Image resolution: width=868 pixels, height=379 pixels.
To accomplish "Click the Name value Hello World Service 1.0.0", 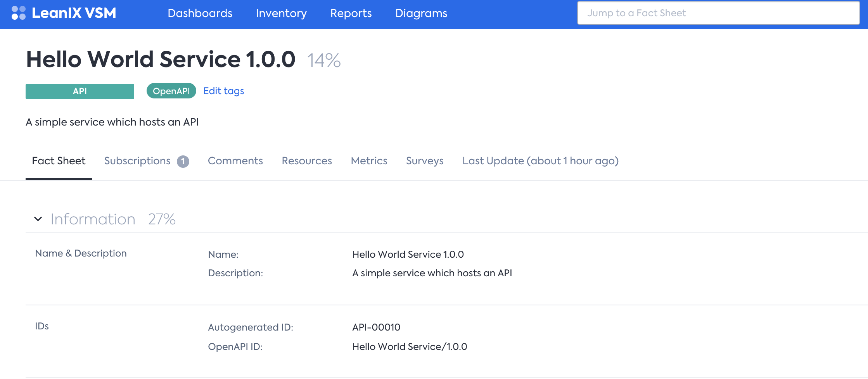I will (x=408, y=254).
